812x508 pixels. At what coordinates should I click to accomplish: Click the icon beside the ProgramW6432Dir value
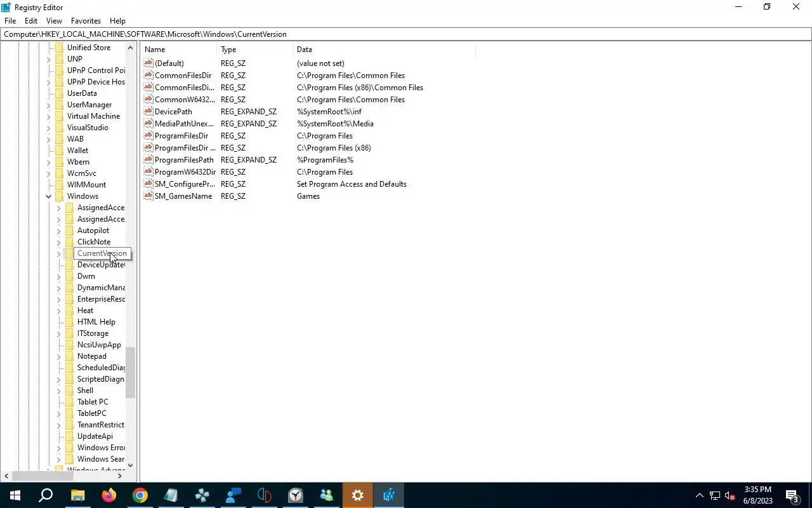click(x=148, y=171)
